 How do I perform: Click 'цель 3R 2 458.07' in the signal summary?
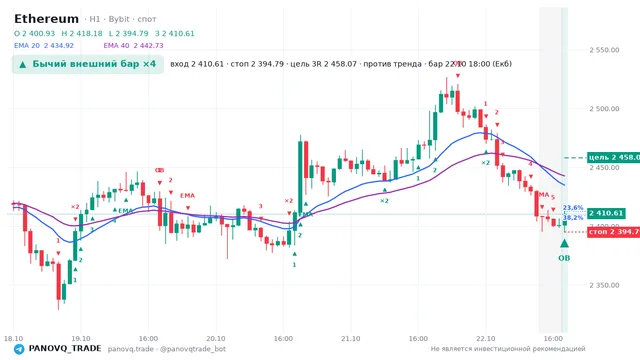click(x=323, y=64)
